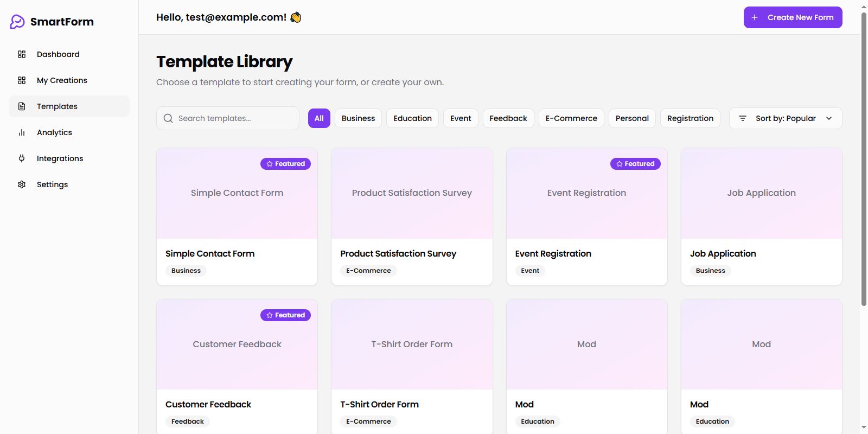The width and height of the screenshot is (868, 434).
Task: Open the Sort by: Popular dropdown
Action: click(x=785, y=118)
